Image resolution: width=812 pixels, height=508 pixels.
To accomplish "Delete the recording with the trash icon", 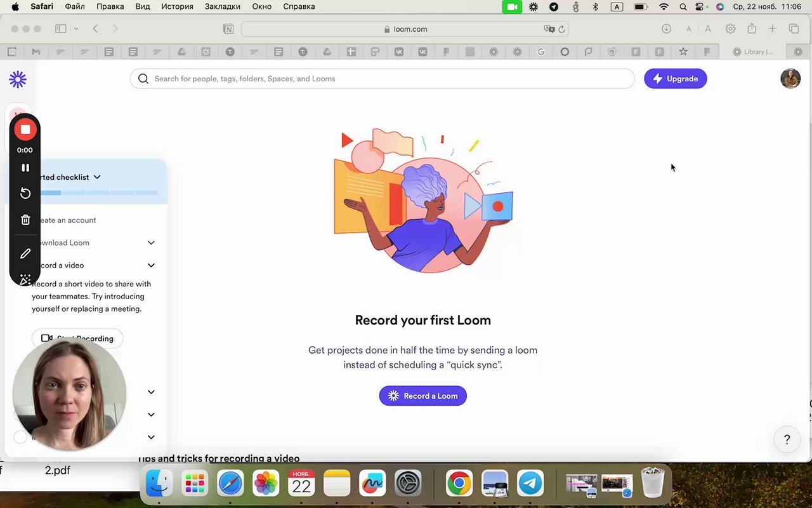I will point(25,220).
